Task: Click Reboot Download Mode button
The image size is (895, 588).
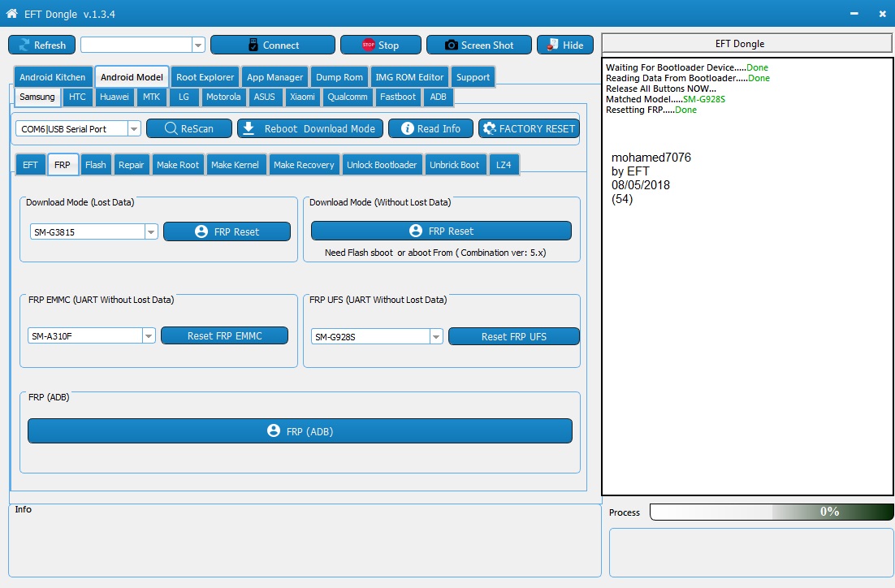Action: [309, 128]
